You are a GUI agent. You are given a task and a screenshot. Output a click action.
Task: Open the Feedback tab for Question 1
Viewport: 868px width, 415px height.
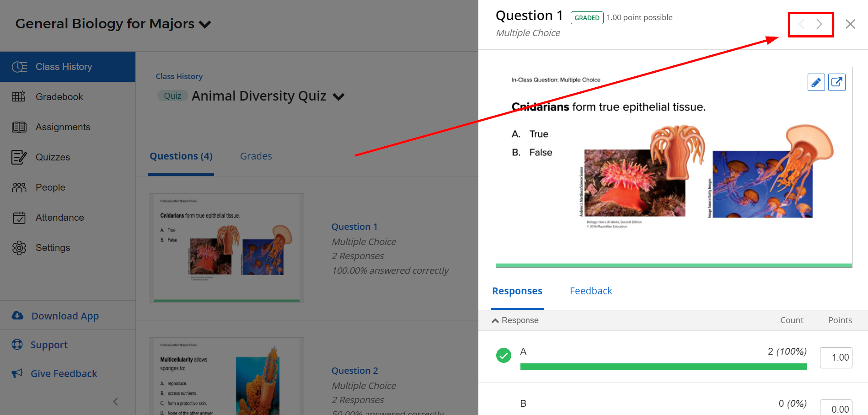(591, 291)
